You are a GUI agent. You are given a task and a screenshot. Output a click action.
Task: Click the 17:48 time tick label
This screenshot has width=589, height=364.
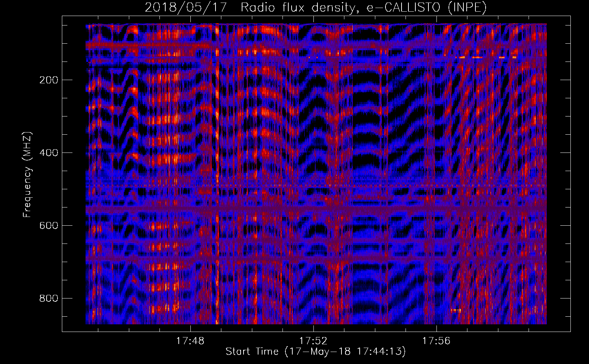190,341
